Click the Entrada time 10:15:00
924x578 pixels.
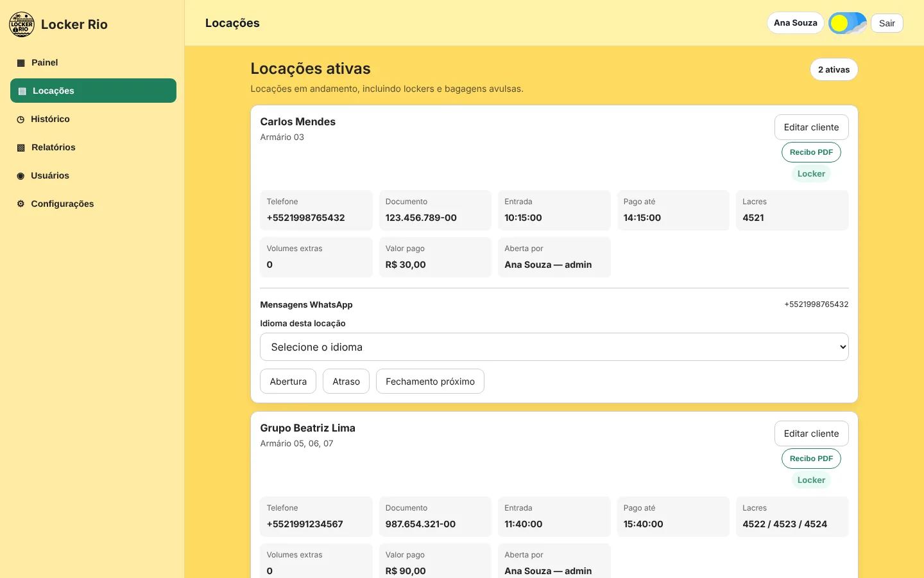[x=523, y=218]
